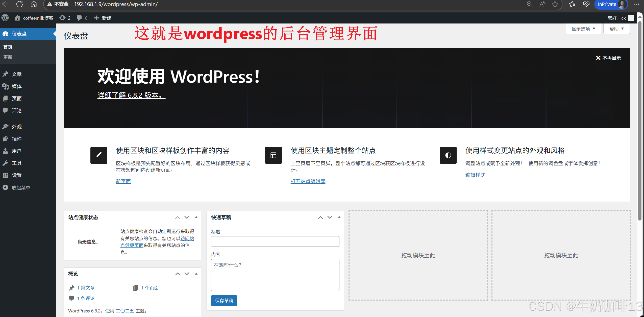
Task: Dismiss welcome panel with 不再显示
Action: (608, 58)
